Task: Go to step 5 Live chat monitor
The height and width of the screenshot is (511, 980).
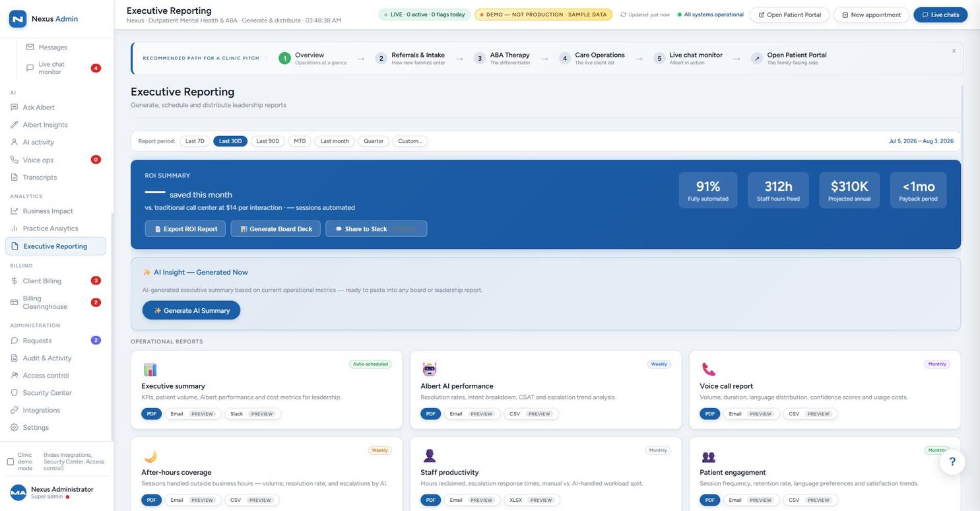Action: 688,58
